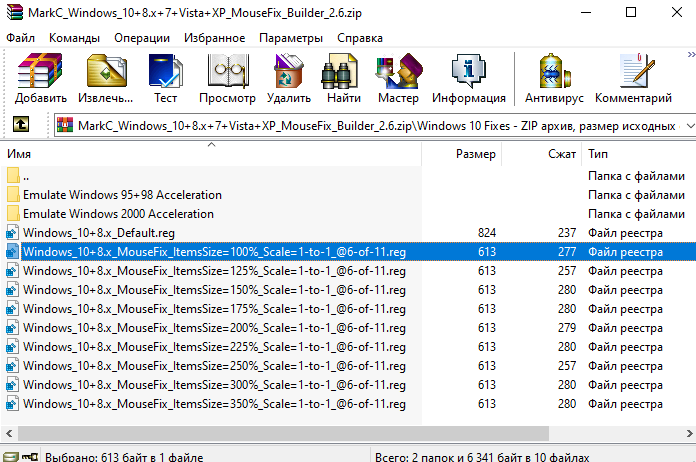Select the ItemsSize=200% MouseFix reg file
Screen dimensions: 696x462
(x=214, y=328)
